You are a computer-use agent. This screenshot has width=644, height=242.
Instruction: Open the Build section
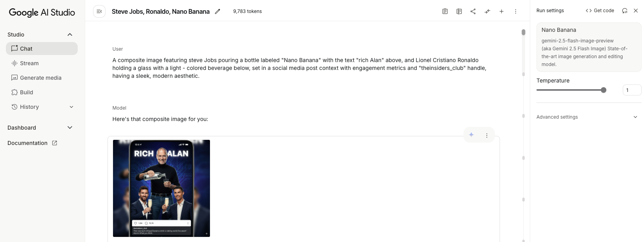pyautogui.click(x=42, y=92)
